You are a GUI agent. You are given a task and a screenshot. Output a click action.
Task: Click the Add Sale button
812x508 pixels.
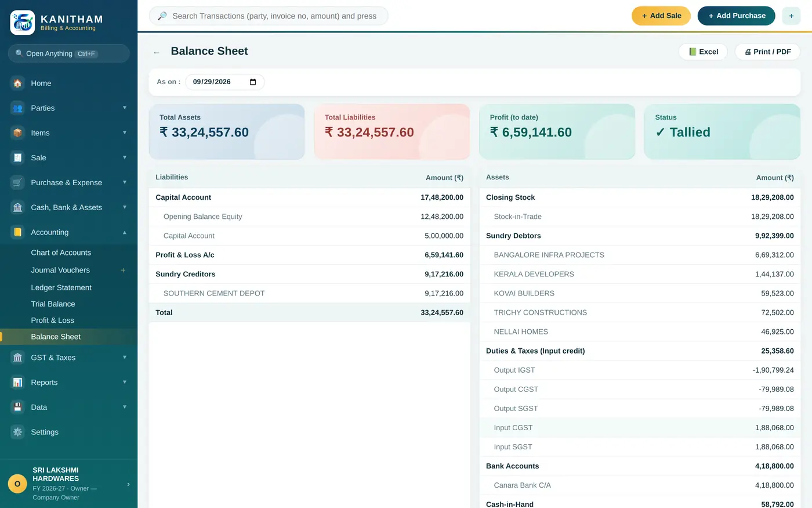[x=661, y=16]
